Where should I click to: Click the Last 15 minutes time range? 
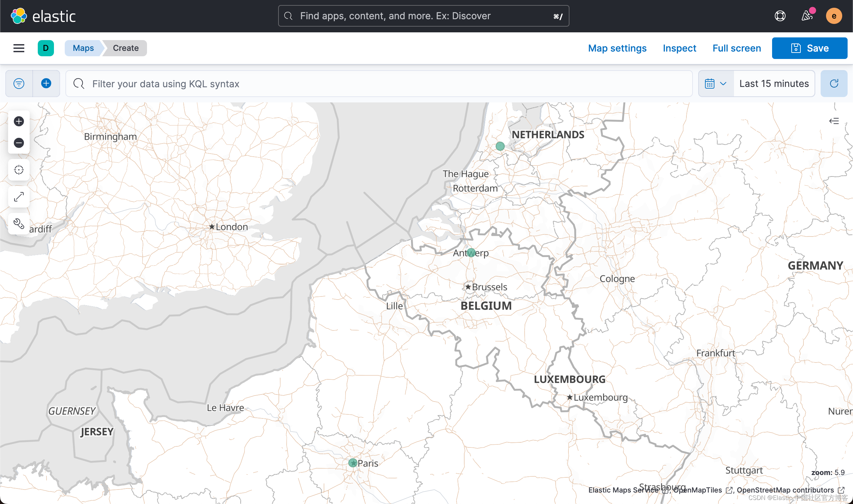774,84
